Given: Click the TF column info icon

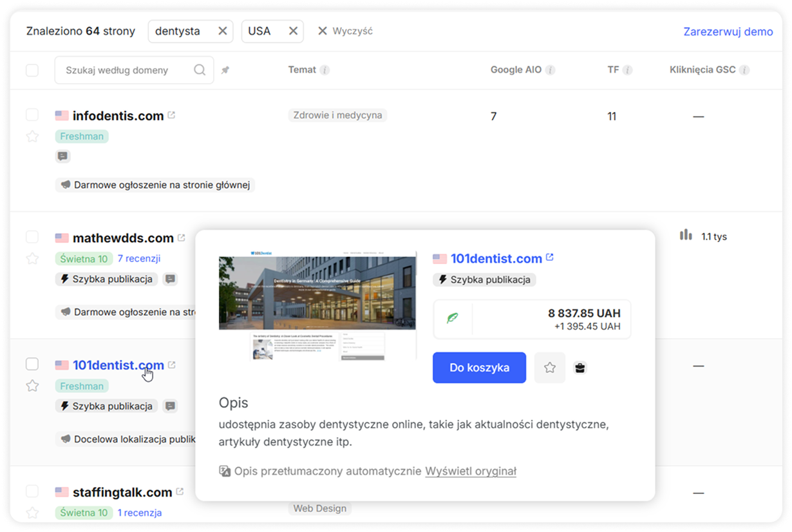Looking at the screenshot, I should click(627, 70).
